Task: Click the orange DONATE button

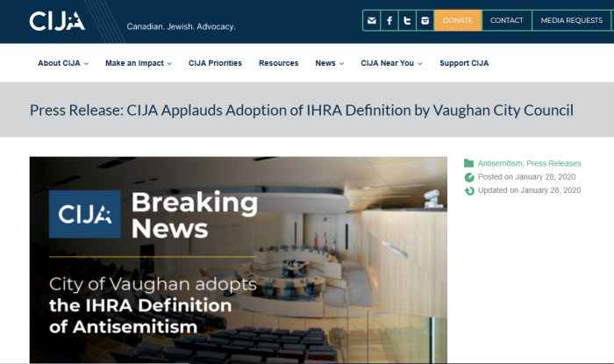Action: (458, 20)
